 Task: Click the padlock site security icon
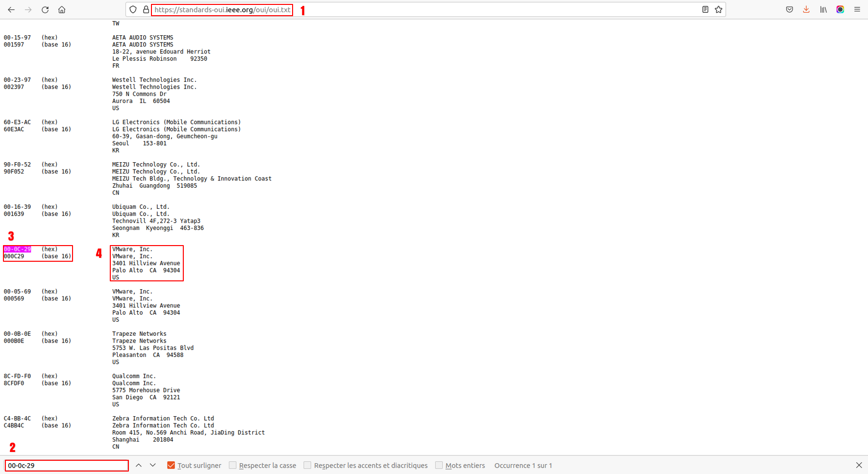pyautogui.click(x=146, y=10)
